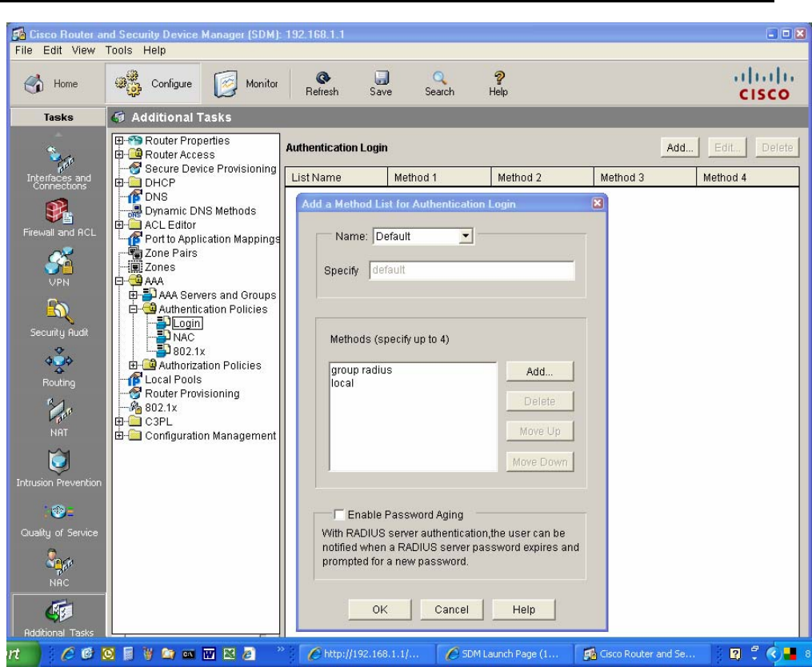This screenshot has width=812, height=667.
Task: Click Help button in the dialog
Action: pos(523,609)
